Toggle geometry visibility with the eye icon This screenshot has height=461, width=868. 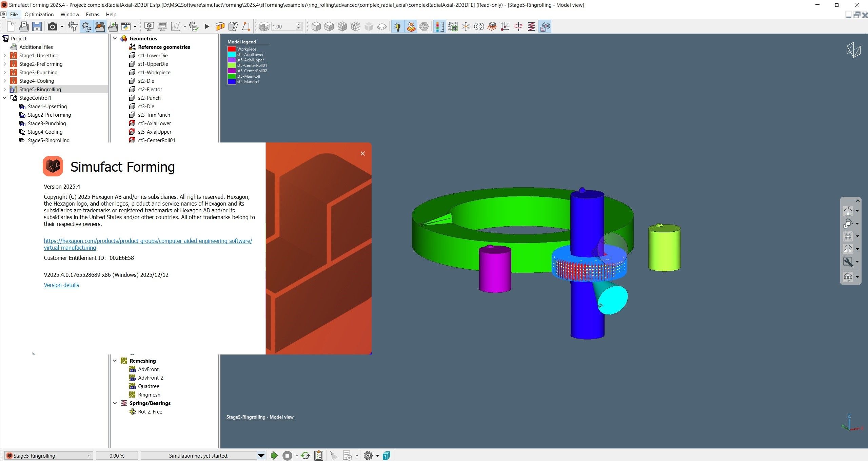pyautogui.click(x=382, y=26)
